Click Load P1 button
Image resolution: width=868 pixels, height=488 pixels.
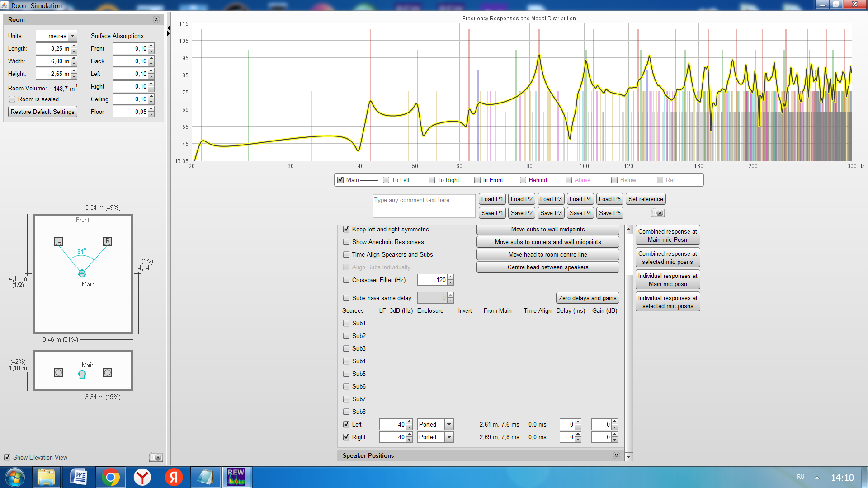point(492,199)
